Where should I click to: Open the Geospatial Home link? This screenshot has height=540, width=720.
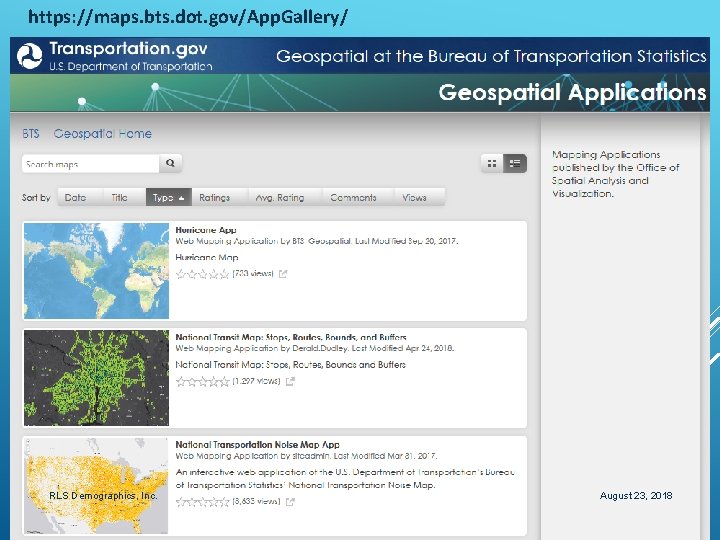[102, 134]
